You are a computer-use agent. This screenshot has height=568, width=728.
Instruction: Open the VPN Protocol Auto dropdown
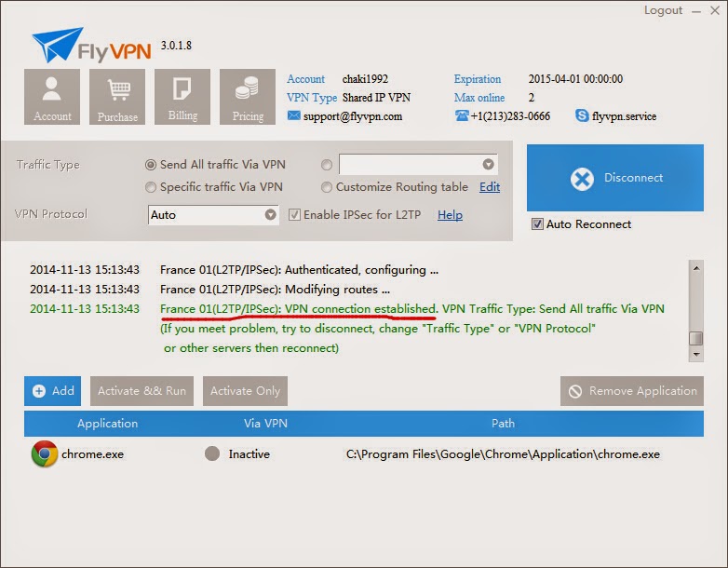213,214
